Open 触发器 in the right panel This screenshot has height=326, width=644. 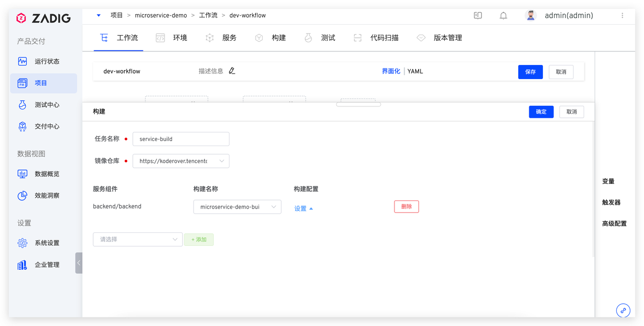[611, 203]
